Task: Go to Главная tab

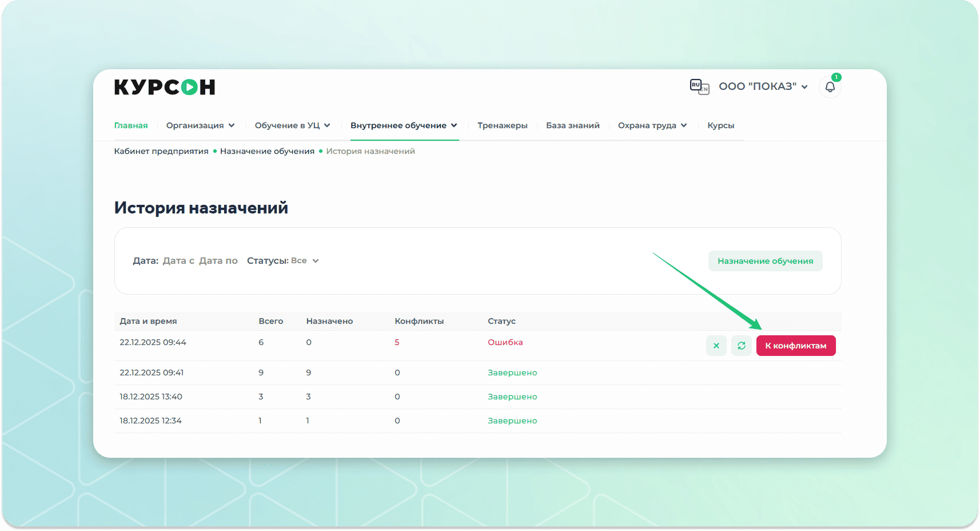Action: [x=131, y=125]
